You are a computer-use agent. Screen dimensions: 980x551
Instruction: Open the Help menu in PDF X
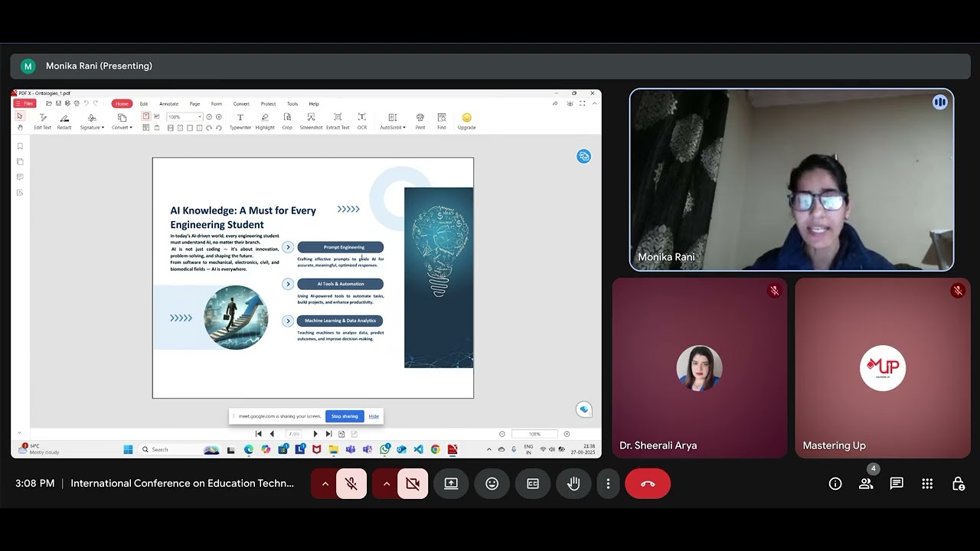point(314,103)
